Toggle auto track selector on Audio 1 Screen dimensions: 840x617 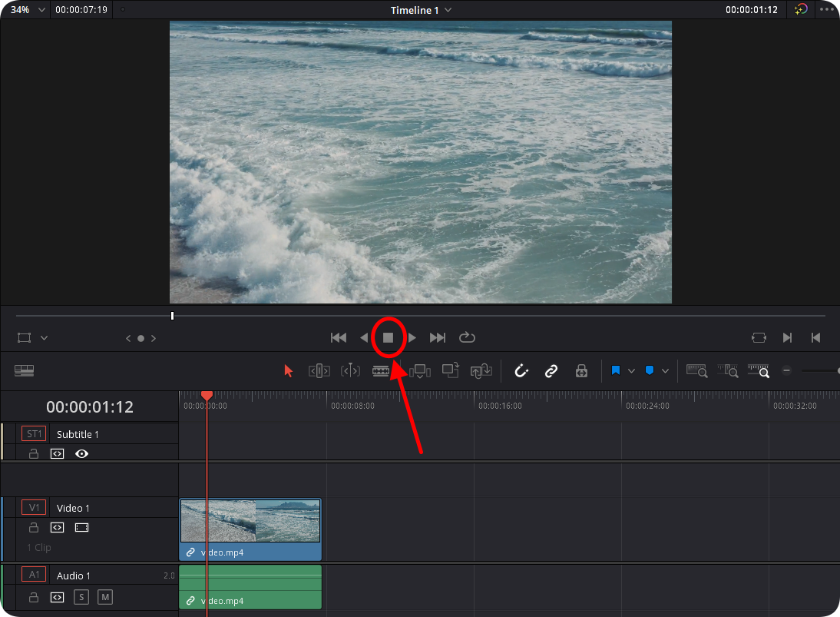[58, 597]
